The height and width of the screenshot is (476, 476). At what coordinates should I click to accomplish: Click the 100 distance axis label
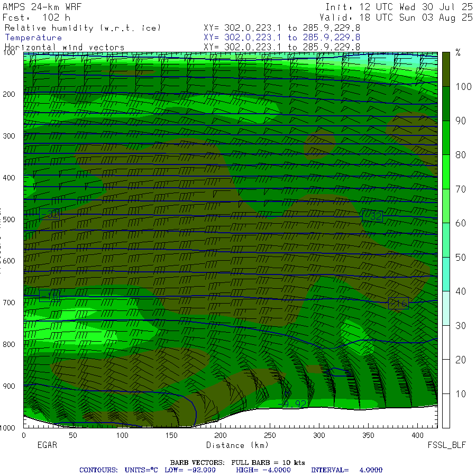(x=122, y=435)
